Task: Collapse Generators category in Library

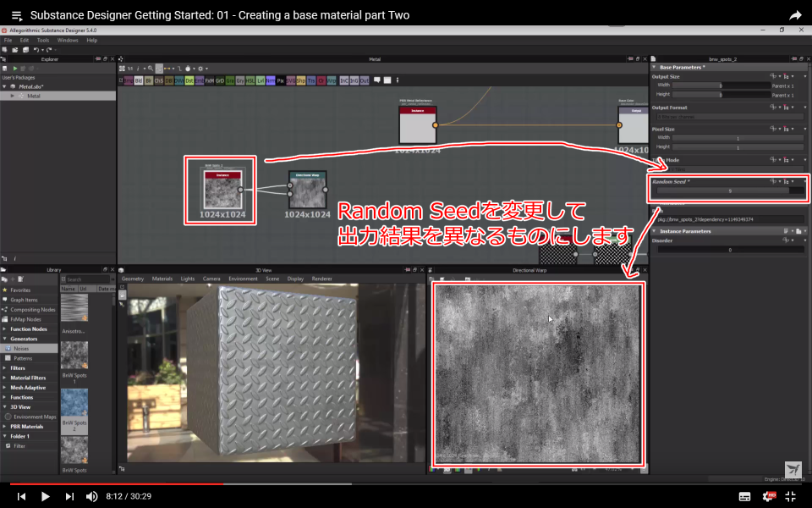Action: point(5,339)
